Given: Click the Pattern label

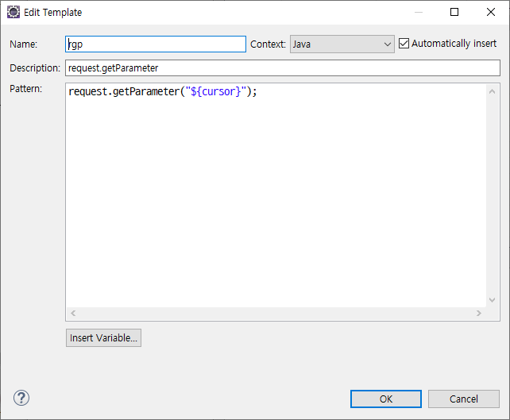Looking at the screenshot, I should point(26,89).
